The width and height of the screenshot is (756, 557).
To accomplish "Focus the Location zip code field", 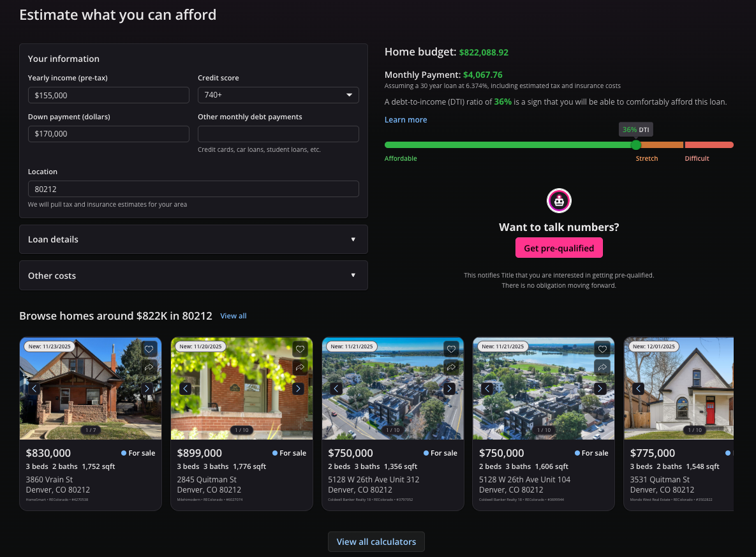I will coord(193,189).
